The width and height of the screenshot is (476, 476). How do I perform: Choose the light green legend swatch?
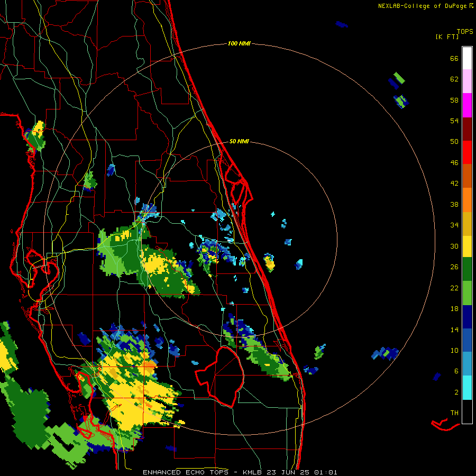point(467,293)
